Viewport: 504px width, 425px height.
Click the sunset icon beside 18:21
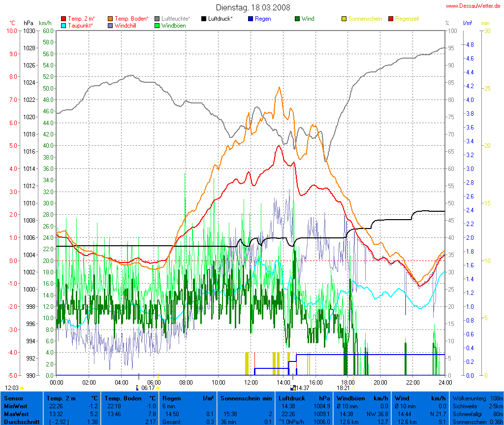353,388
